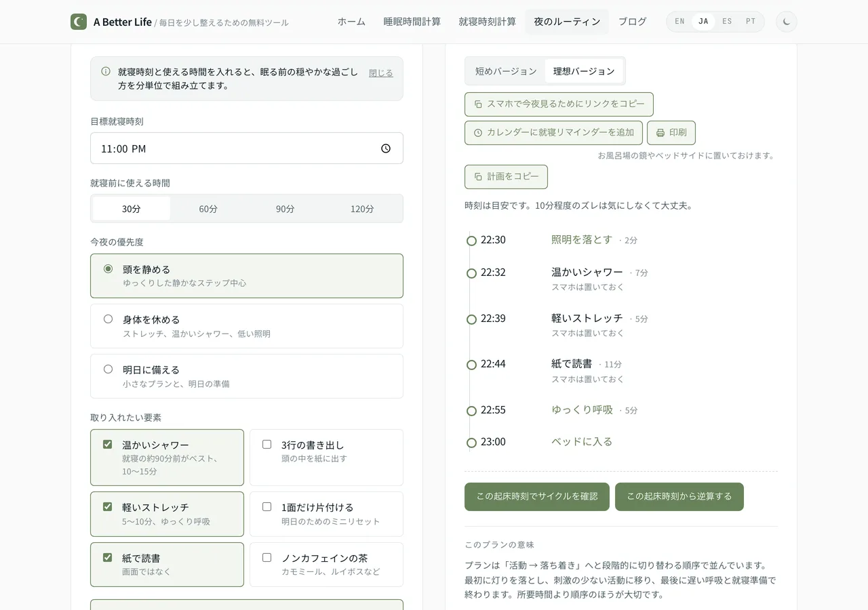Click printer icon on 印刷 button

click(x=660, y=133)
